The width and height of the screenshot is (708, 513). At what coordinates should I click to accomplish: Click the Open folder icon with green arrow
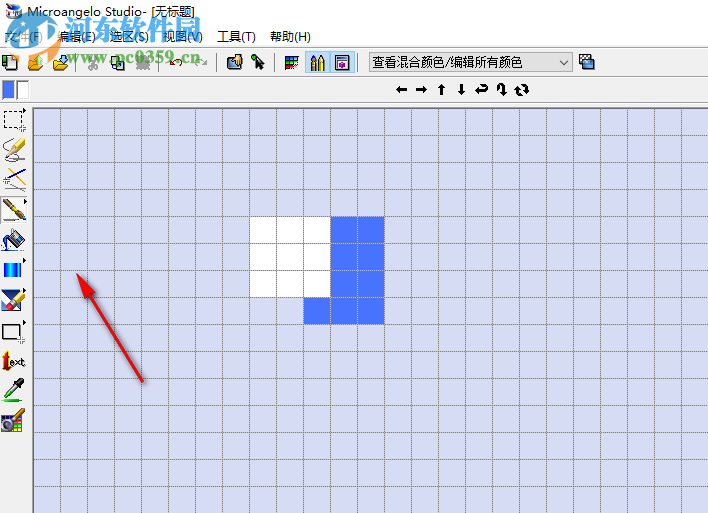(x=36, y=62)
